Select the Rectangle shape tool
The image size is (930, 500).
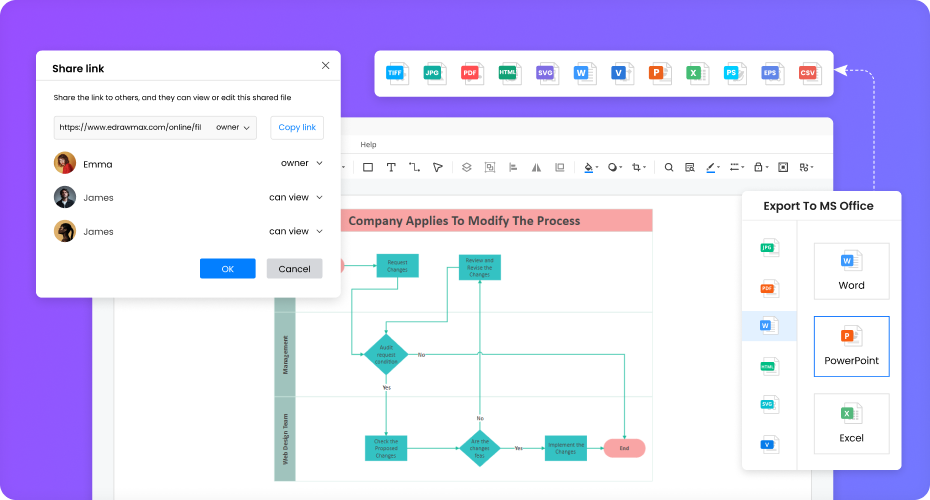[x=367, y=168]
